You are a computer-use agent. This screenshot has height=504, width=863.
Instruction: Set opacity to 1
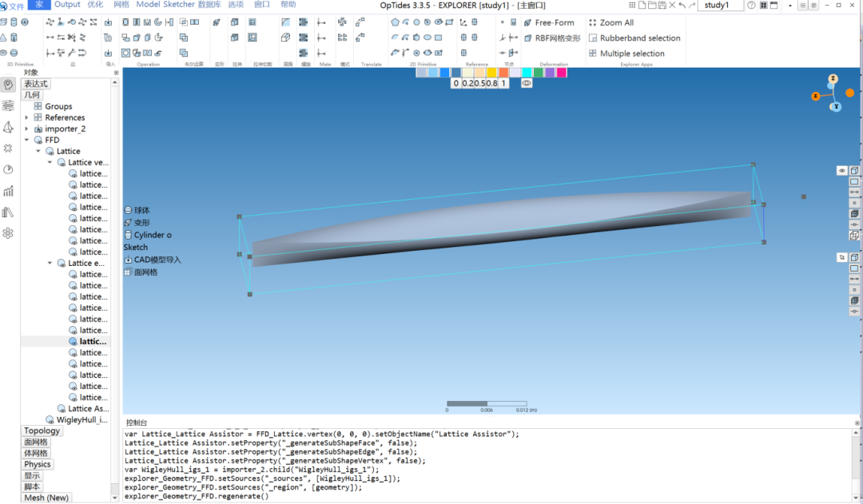pos(503,83)
